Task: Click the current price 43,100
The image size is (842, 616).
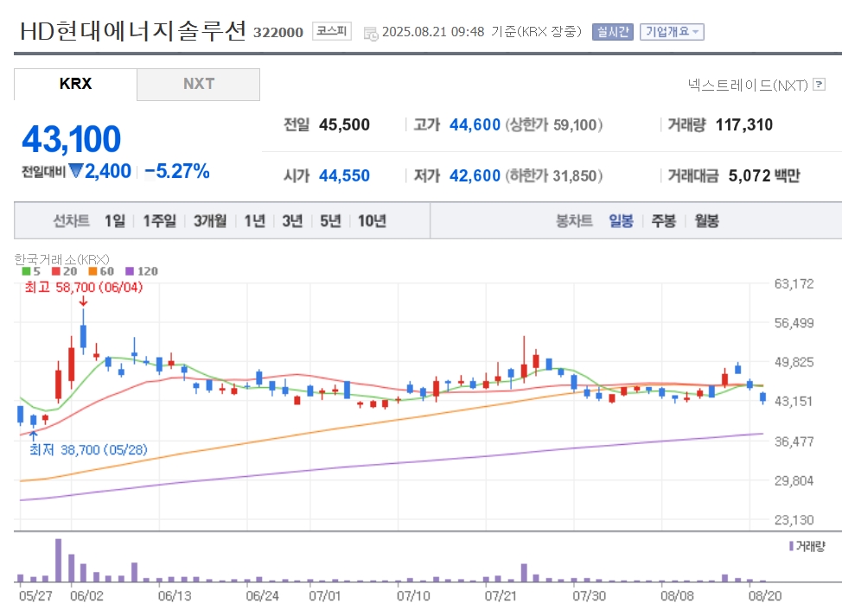Action: (72, 139)
